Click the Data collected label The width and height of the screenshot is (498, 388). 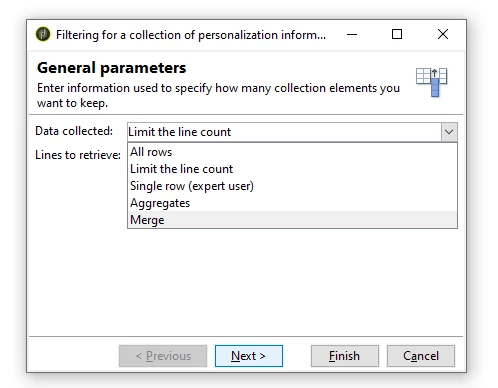tap(74, 131)
